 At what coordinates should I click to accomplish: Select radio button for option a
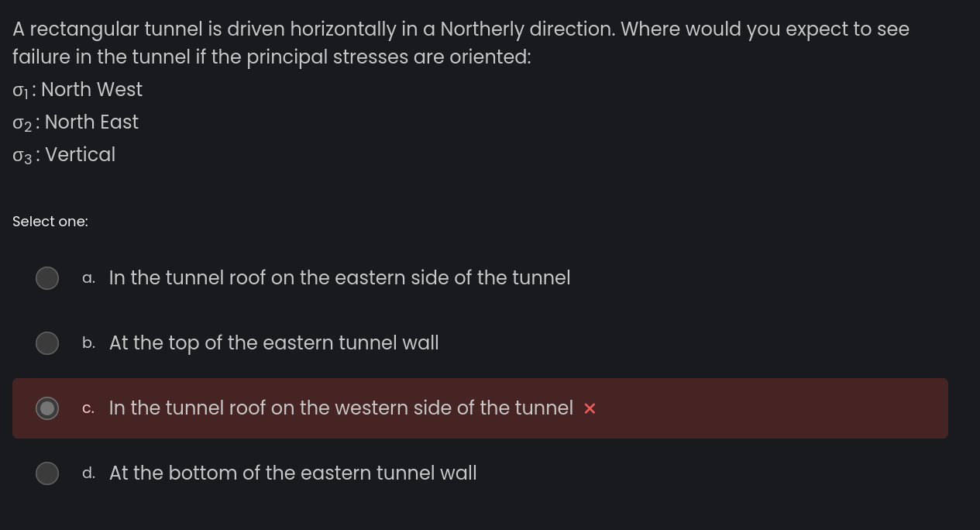point(47,277)
